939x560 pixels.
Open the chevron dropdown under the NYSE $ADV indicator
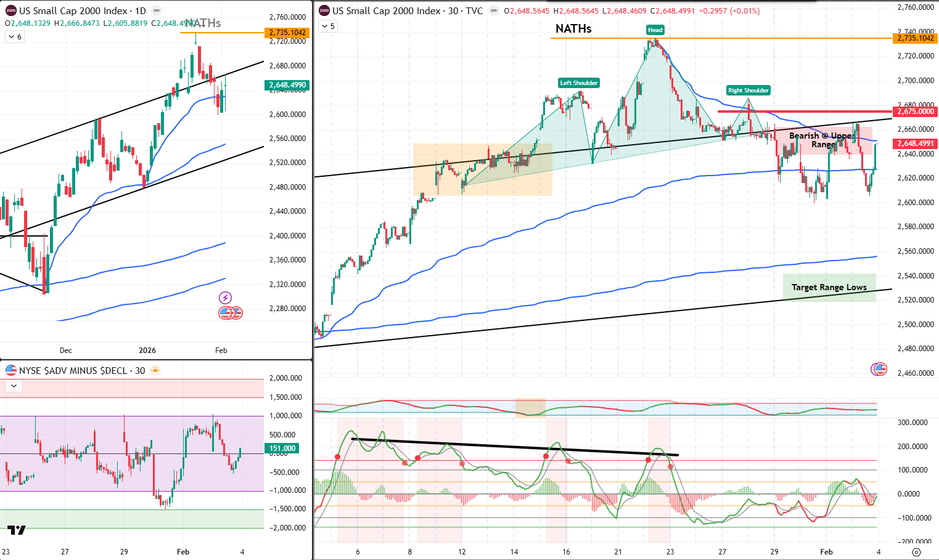coord(13,386)
